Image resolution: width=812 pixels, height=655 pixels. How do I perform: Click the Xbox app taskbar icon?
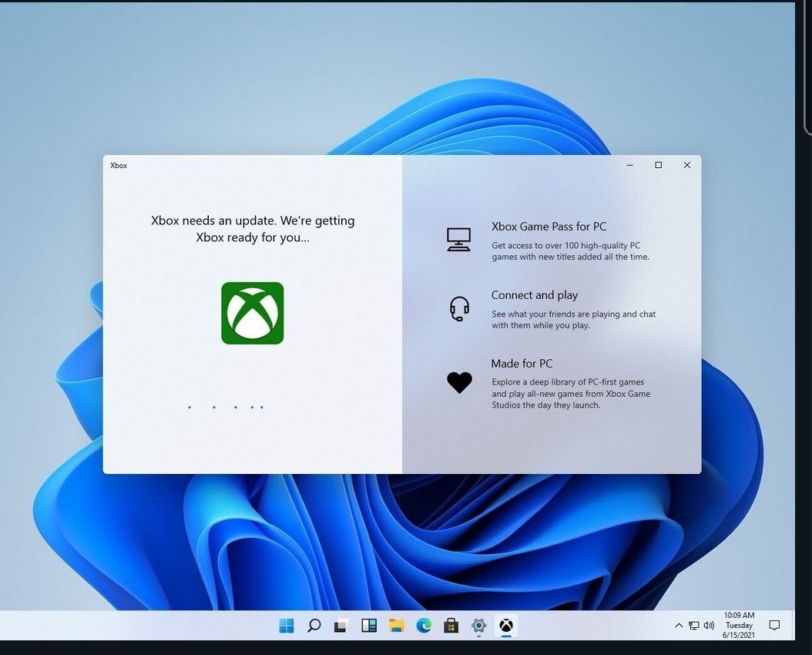506,626
